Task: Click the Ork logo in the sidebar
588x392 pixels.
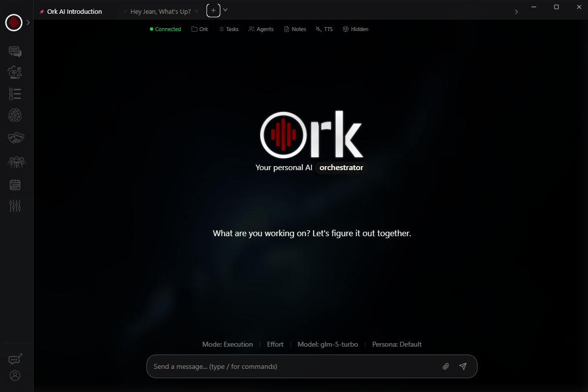Action: [x=14, y=23]
